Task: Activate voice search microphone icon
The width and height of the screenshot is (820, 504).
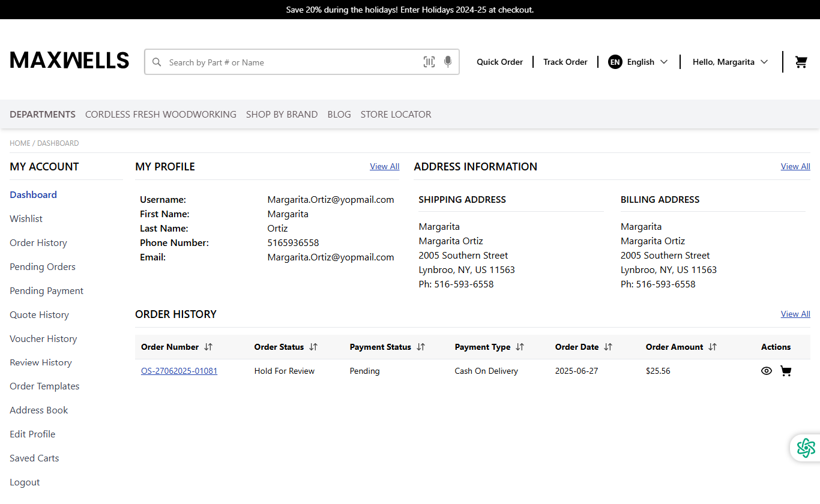Action: 448,62
